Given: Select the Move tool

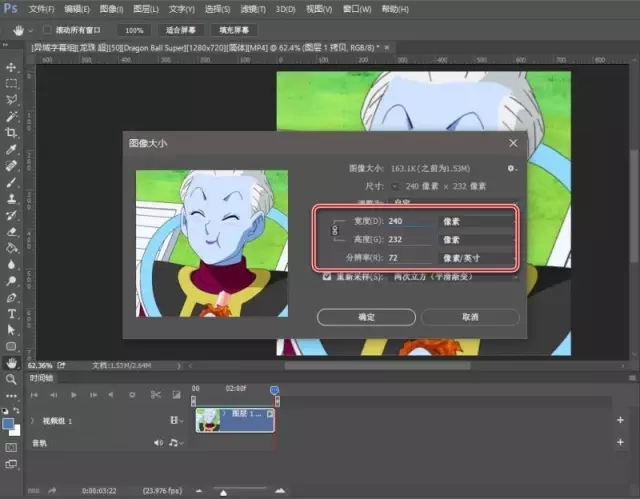Looking at the screenshot, I should [x=11, y=67].
